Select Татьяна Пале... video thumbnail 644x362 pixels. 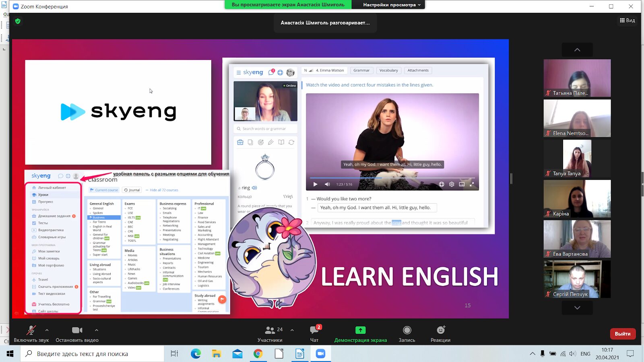(x=577, y=78)
